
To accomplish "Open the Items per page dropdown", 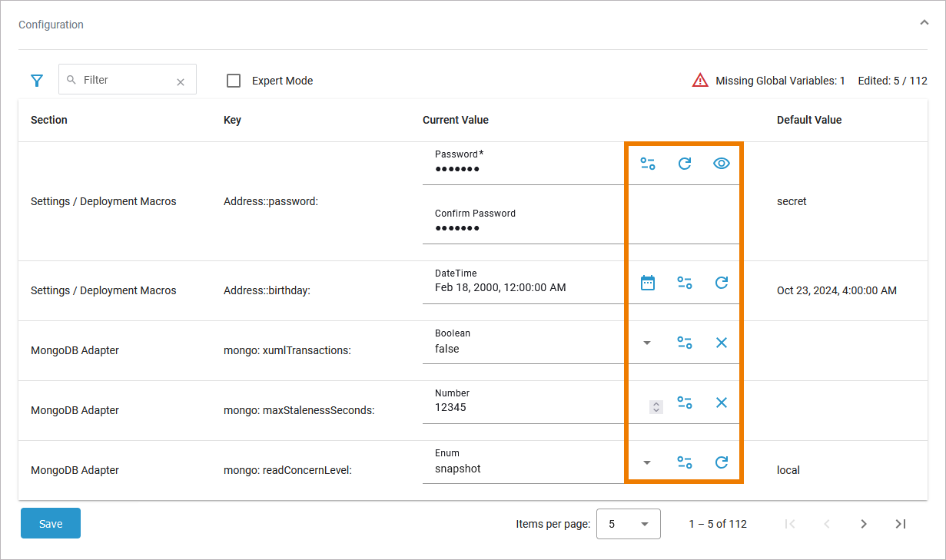I will pos(628,524).
